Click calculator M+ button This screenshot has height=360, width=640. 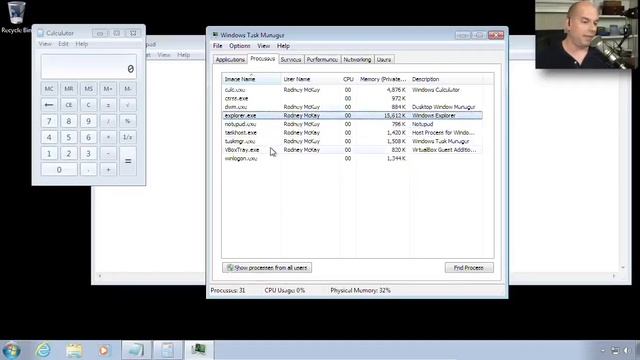tap(108, 89)
